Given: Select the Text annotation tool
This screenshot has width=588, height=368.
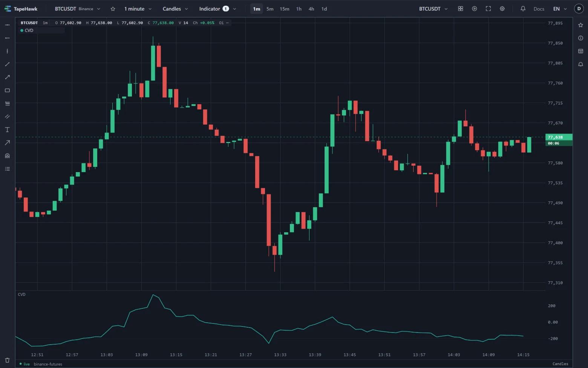Looking at the screenshot, I should 7,129.
